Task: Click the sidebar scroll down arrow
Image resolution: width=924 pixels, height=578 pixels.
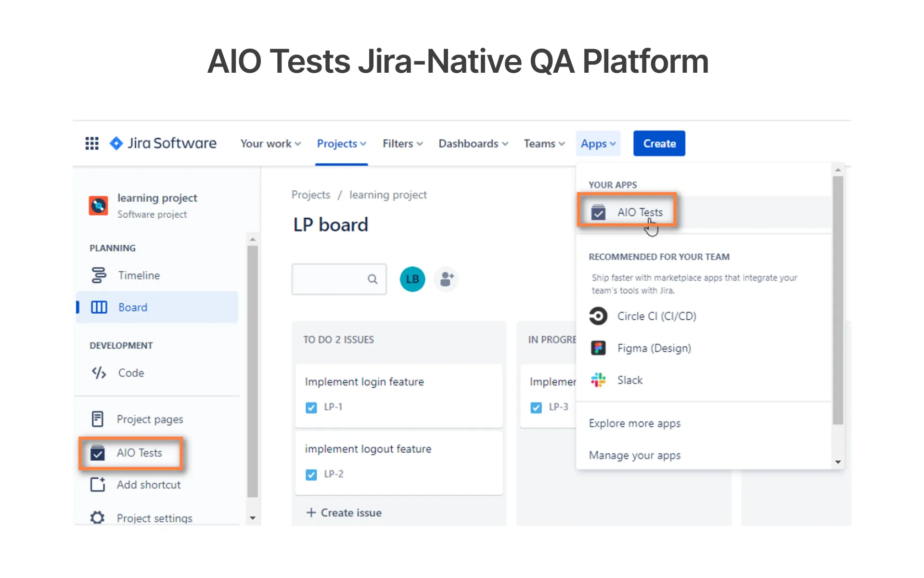Action: pyautogui.click(x=253, y=518)
